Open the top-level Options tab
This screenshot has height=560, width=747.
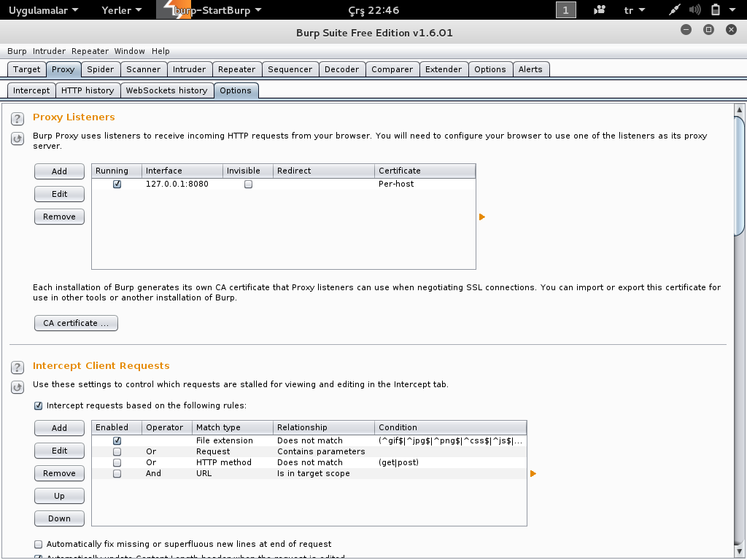[x=489, y=69]
